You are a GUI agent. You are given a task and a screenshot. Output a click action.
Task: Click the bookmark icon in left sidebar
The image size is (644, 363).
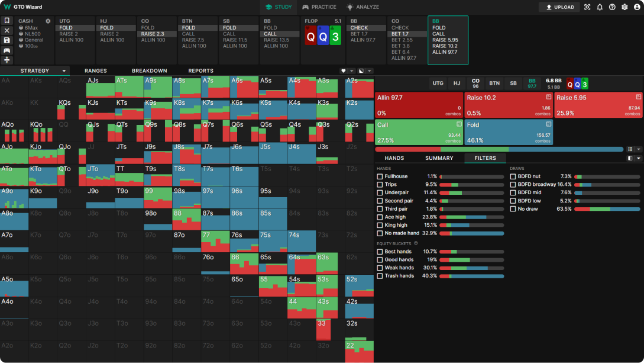7,20
